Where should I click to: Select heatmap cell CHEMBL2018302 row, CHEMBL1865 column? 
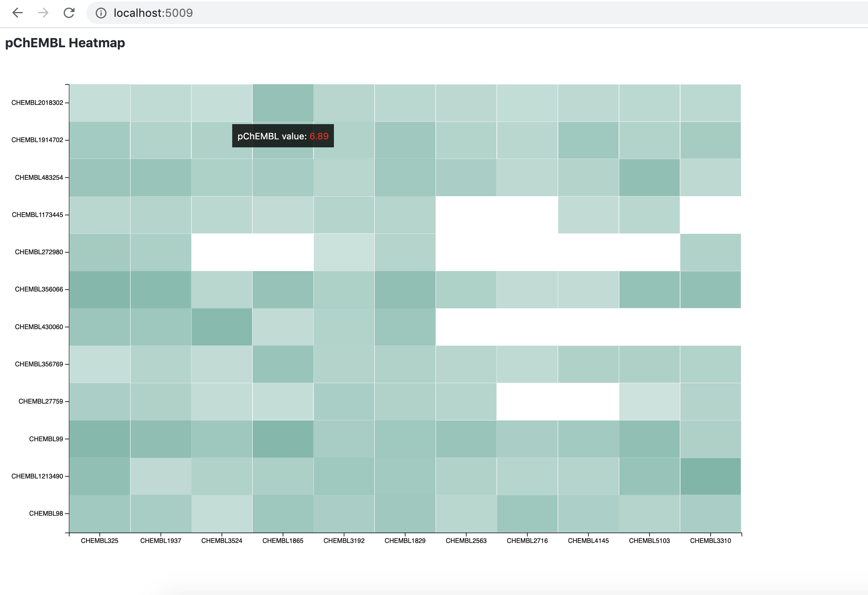pyautogui.click(x=283, y=103)
